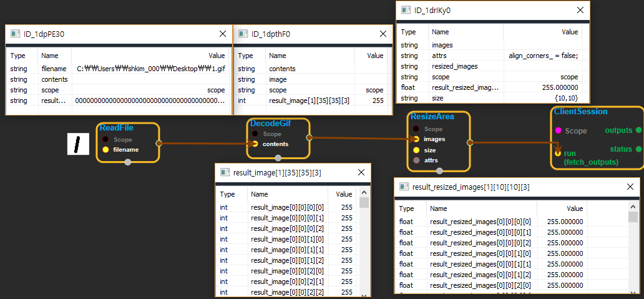This screenshot has height=299, width=644.
Task: Close the ID_1dpPE30 properties panel
Action: point(223,35)
